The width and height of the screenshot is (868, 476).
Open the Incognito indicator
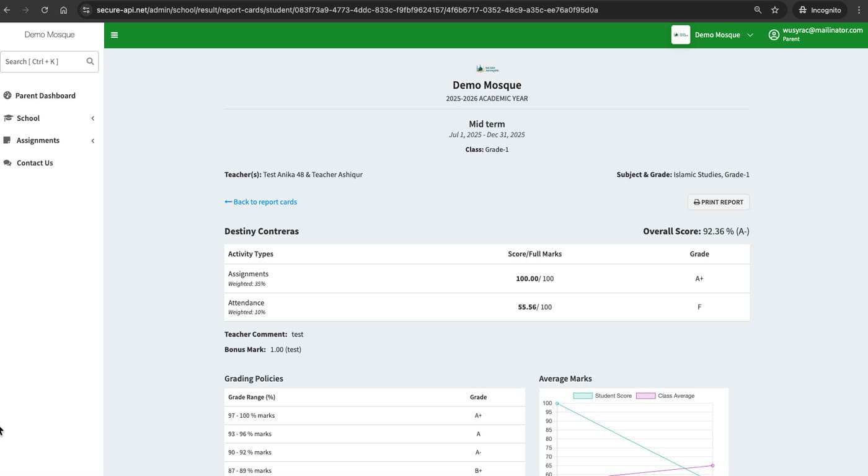coord(820,10)
